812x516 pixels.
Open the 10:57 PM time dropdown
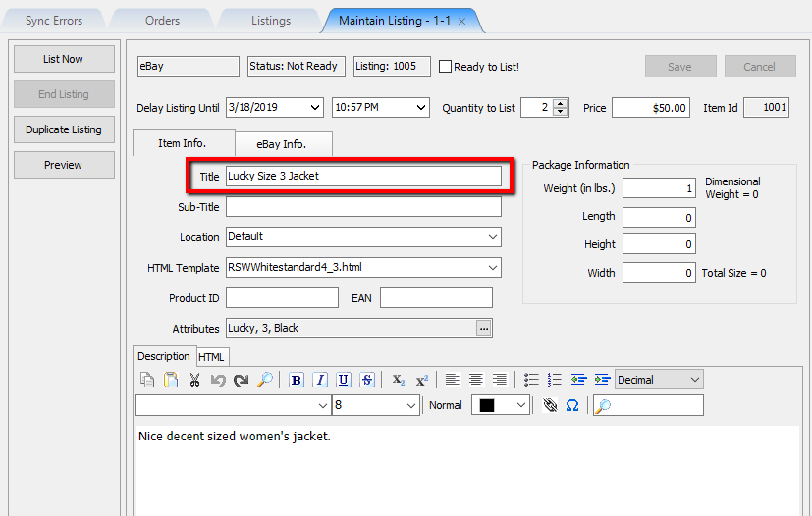(x=421, y=108)
